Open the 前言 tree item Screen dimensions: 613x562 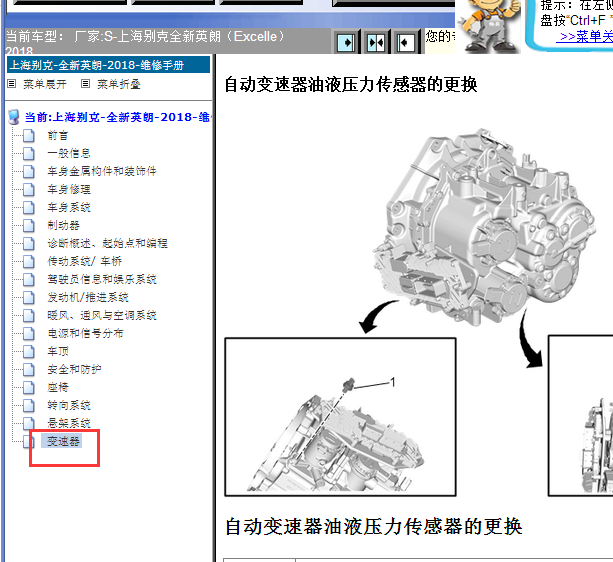click(58, 136)
